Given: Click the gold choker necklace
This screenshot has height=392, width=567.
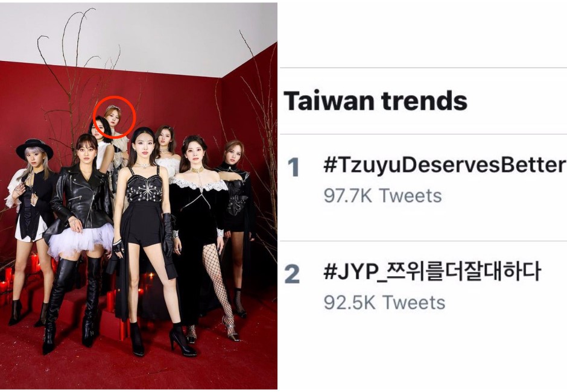Looking at the screenshot, I should click(197, 170).
